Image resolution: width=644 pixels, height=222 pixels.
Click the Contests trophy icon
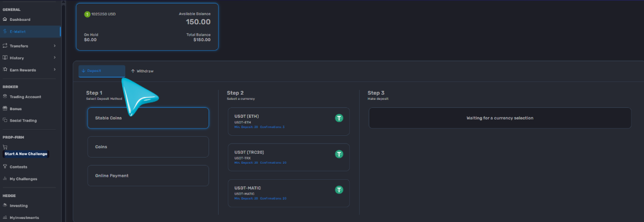[5, 167]
